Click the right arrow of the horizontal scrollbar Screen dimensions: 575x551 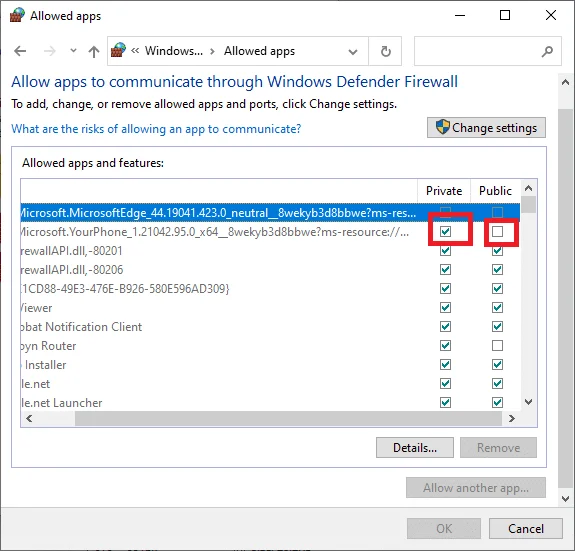512,419
